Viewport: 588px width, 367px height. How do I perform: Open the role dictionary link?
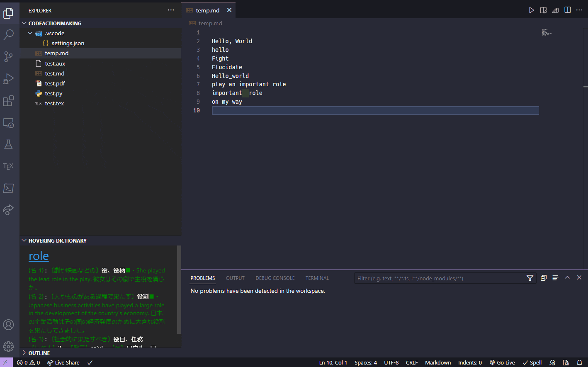pyautogui.click(x=39, y=256)
